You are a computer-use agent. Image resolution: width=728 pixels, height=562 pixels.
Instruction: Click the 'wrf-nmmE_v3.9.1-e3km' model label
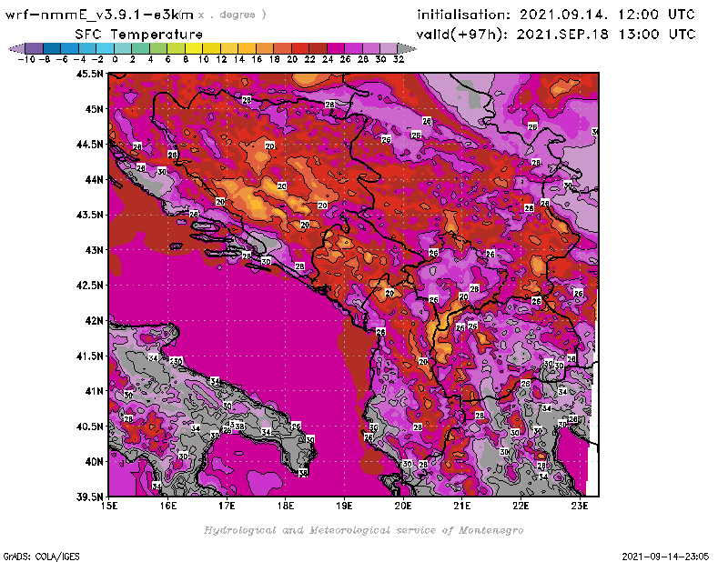click(x=99, y=15)
